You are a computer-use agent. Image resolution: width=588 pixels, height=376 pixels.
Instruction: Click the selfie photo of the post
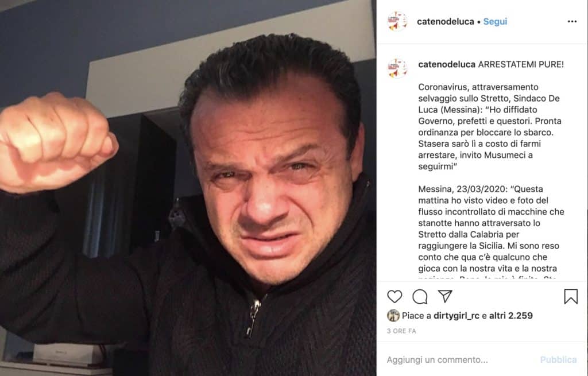click(188, 188)
